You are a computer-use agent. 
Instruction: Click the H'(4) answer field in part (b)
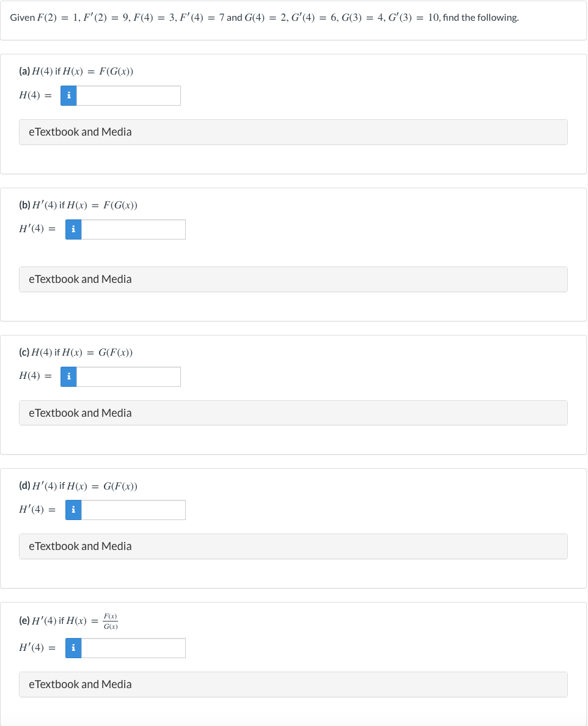click(133, 229)
